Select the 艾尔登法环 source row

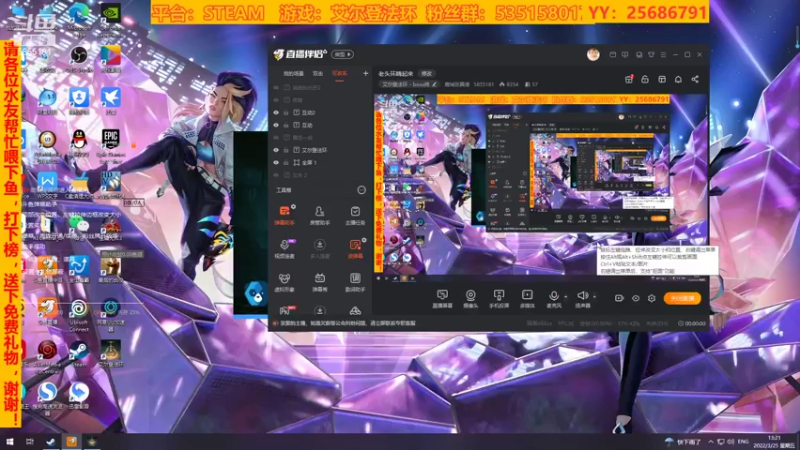[x=321, y=150]
